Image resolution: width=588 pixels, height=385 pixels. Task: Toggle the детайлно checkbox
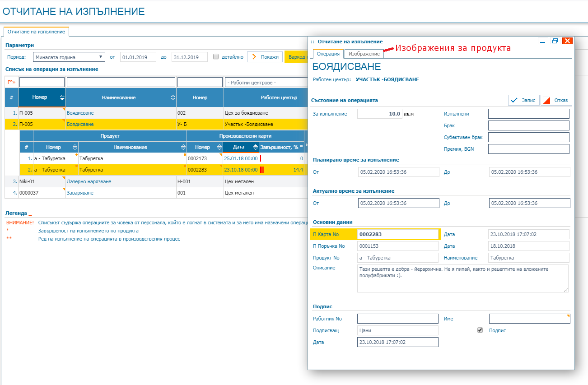[216, 57]
